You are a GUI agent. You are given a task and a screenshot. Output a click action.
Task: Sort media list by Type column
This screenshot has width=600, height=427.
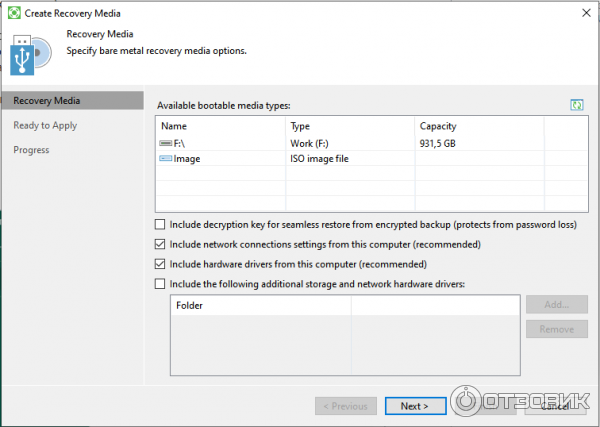tap(350, 126)
